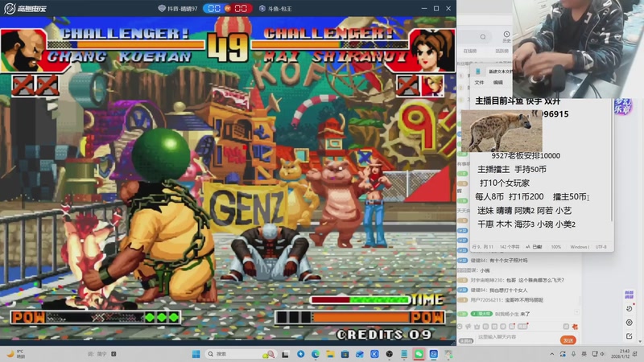Click the microphone icon in system tray

point(573,354)
